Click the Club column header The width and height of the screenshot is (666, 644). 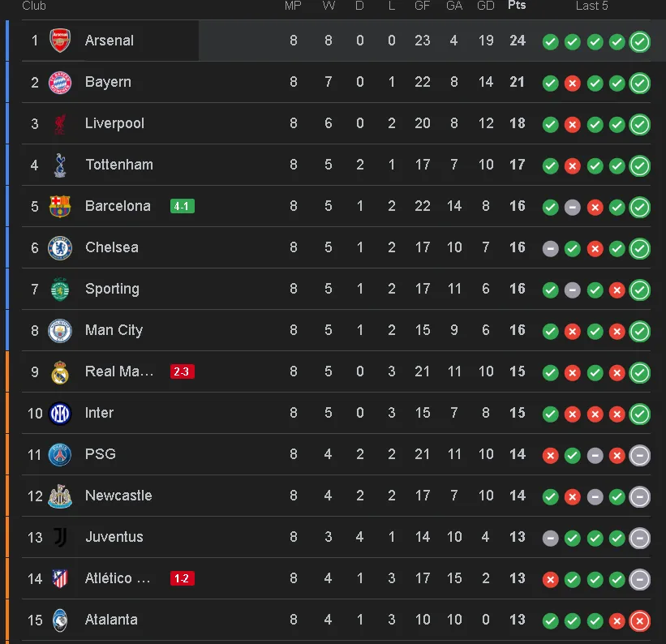[34, 6]
